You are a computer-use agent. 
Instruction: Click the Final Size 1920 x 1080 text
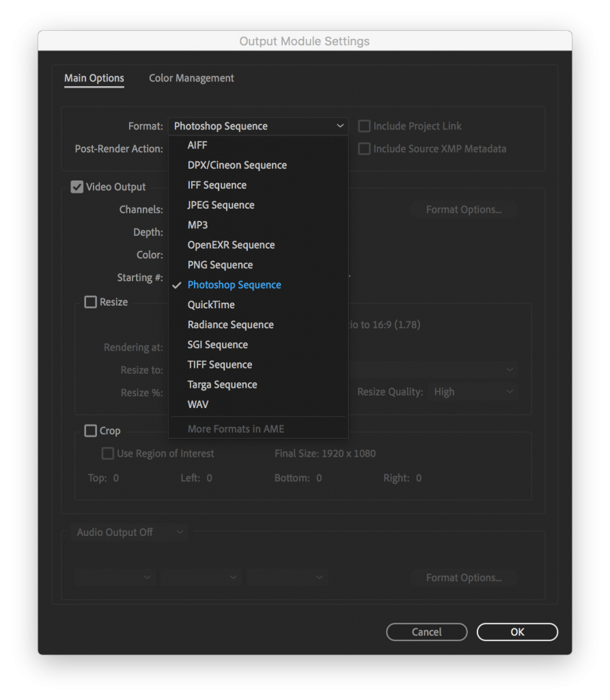[325, 454]
